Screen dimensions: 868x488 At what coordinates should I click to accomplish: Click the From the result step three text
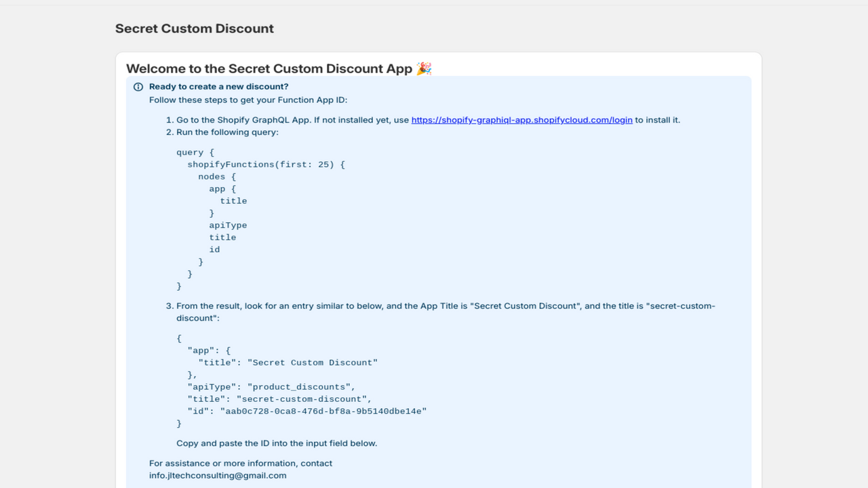coord(446,312)
